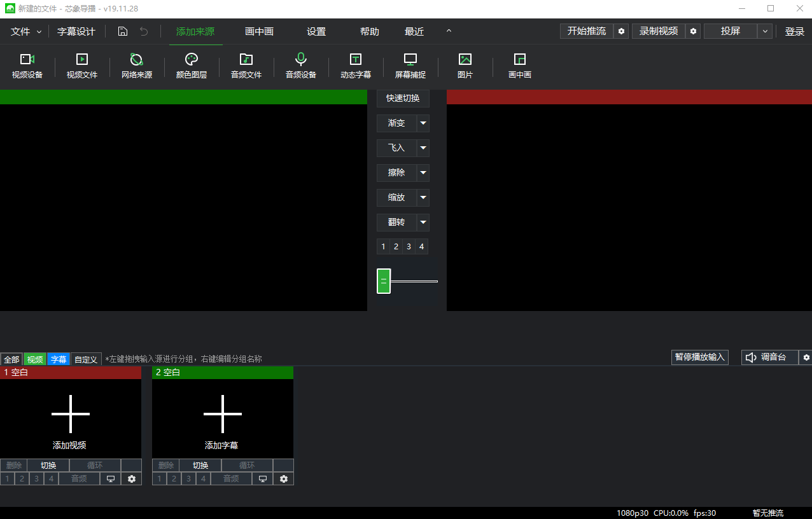The height and width of the screenshot is (519, 812).
Task: Open the 最近 menu
Action: tap(414, 32)
